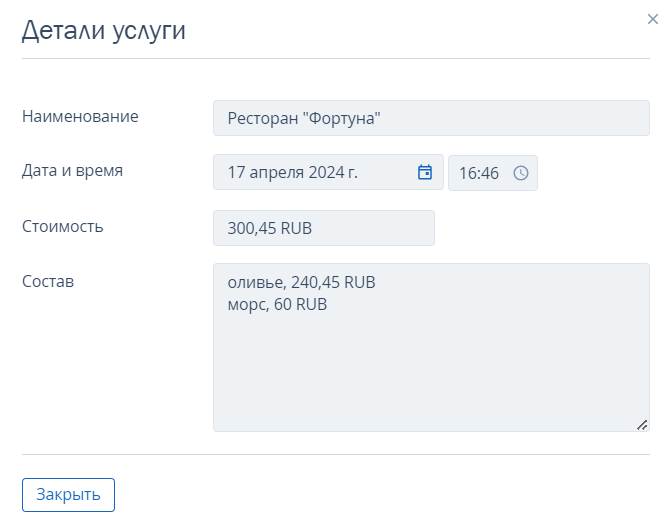This screenshot has width=671, height=531.
Task: Click the Детали услуги dialog title
Action: 104,31
